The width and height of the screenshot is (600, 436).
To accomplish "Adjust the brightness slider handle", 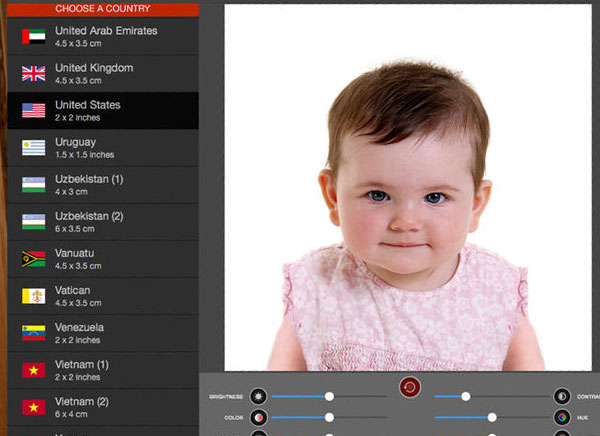I will 329,397.
